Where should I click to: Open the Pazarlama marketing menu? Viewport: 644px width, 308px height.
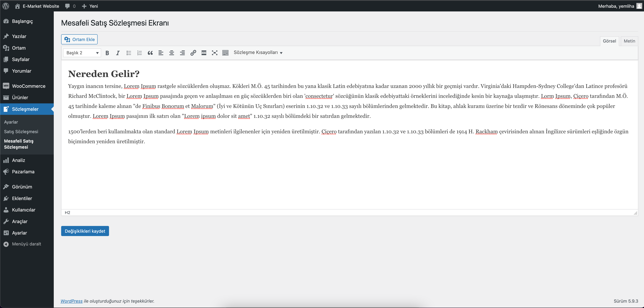[x=27, y=172]
